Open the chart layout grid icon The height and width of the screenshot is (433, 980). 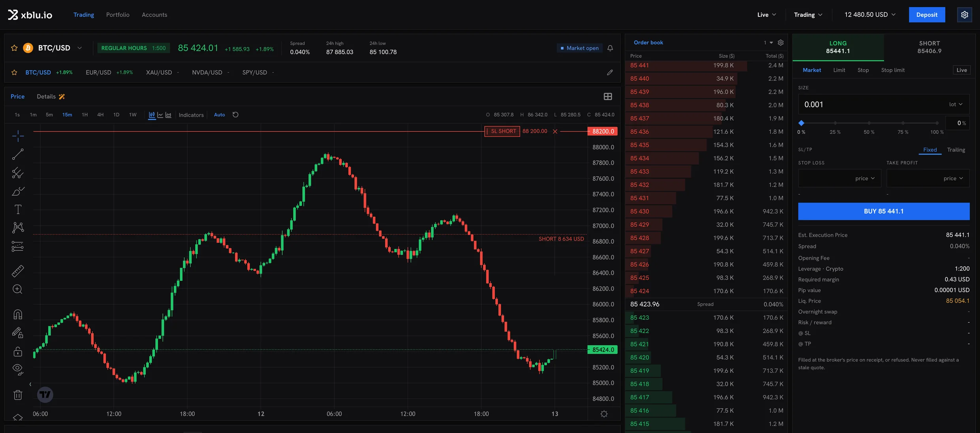pos(608,96)
